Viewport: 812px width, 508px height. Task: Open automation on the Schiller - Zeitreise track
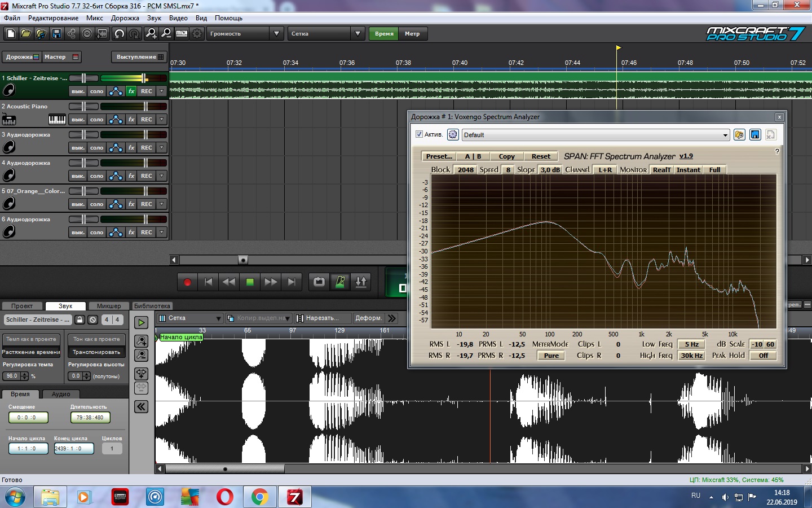pyautogui.click(x=116, y=91)
